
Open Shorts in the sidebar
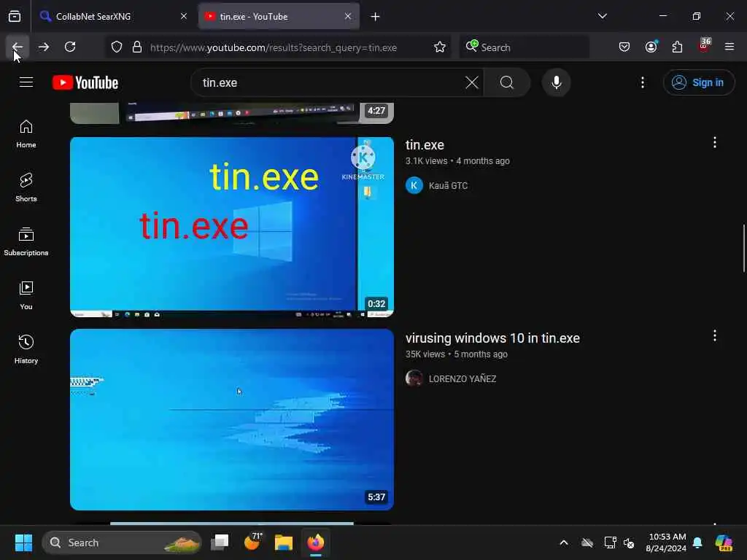[26, 187]
